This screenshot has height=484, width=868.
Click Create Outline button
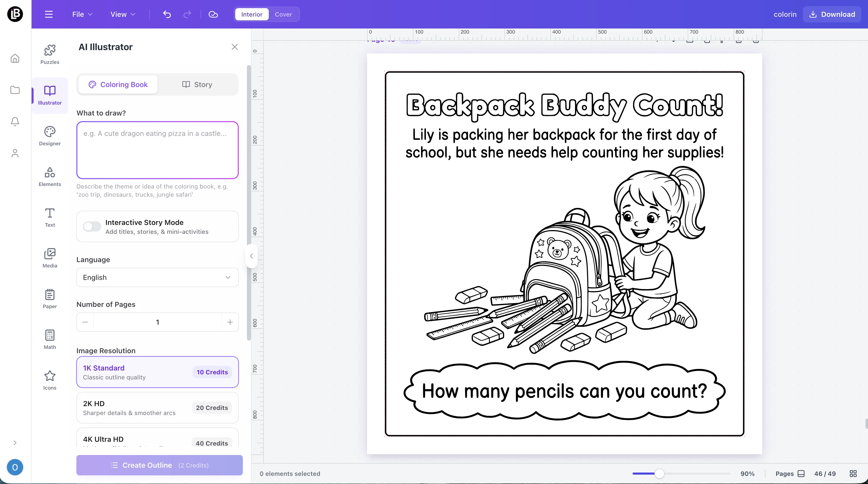(x=159, y=465)
